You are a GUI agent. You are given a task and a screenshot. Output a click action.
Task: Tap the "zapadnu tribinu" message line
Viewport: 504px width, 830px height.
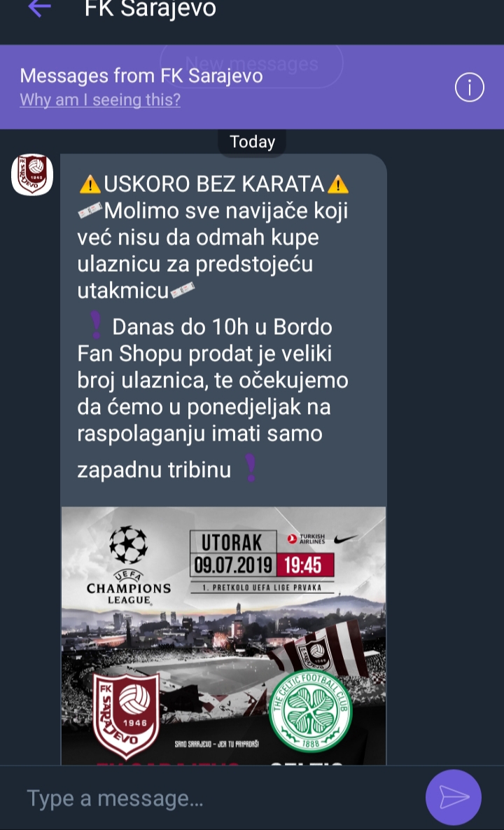pos(154,470)
